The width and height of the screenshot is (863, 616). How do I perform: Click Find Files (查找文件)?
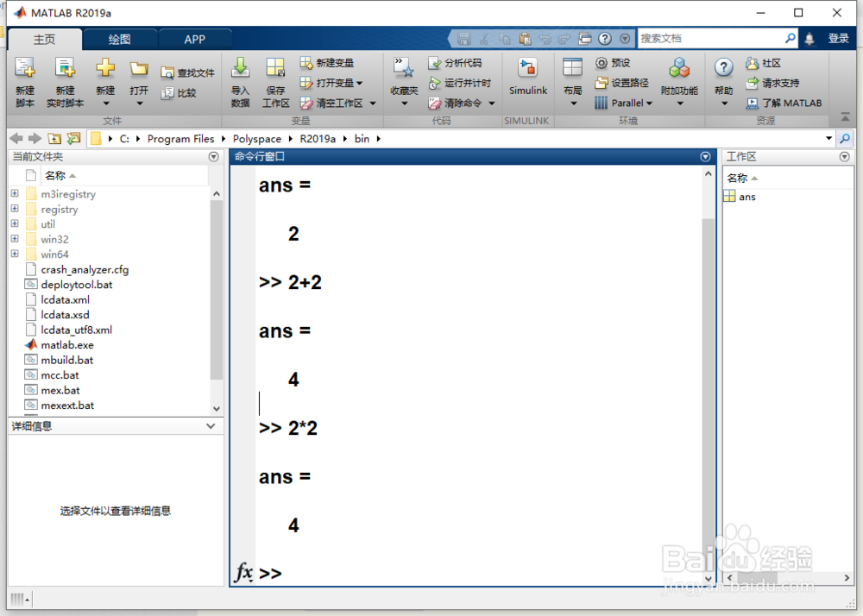[187, 72]
